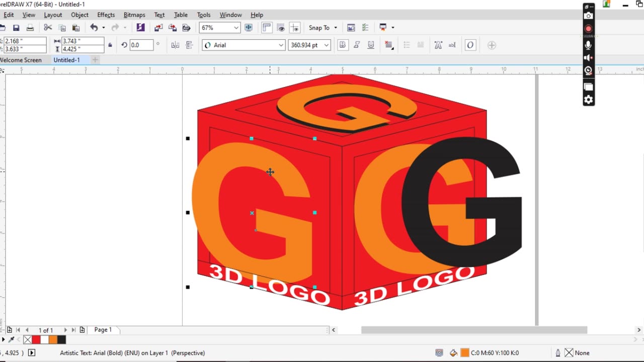Switch to the Welcome Screen tab
Screen dimensions: 644x362
tap(21, 60)
